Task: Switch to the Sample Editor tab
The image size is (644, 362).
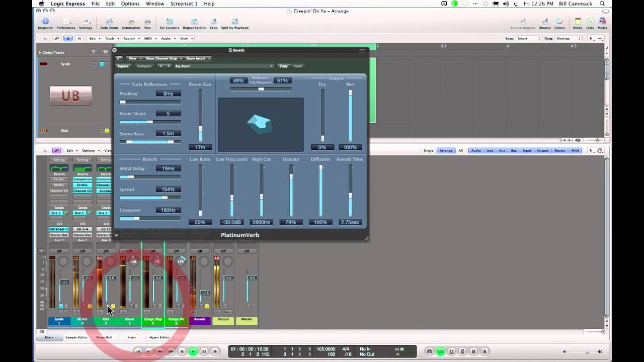Action: pos(76,337)
